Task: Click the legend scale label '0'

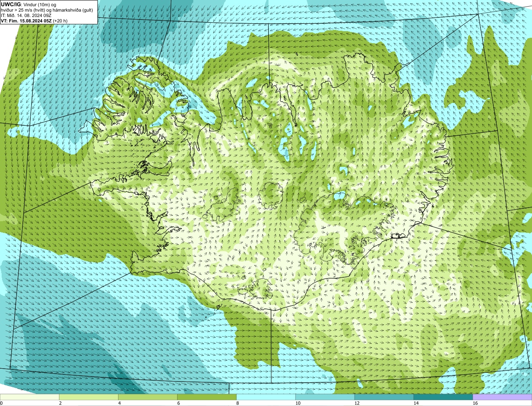Action: pyautogui.click(x=1, y=403)
